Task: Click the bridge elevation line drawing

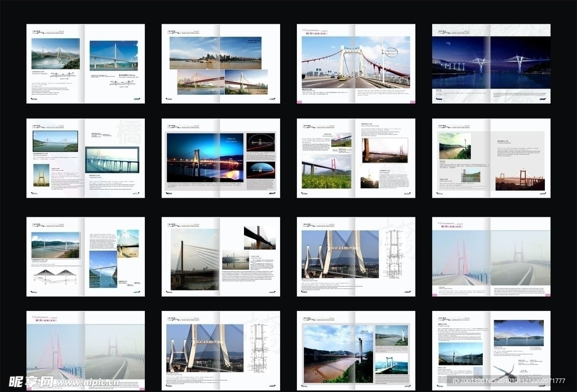Action: [x=55, y=276]
